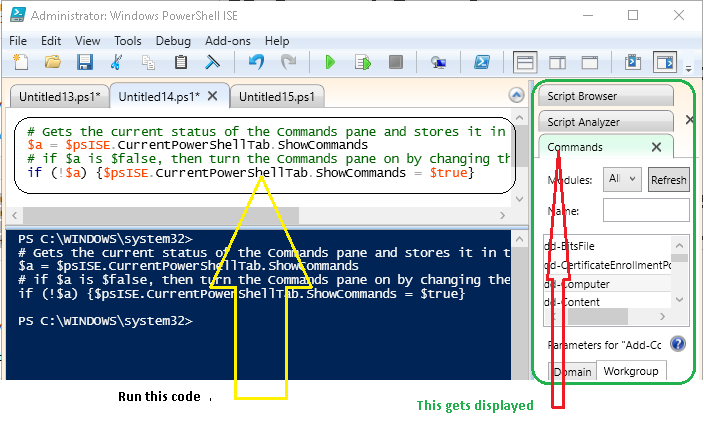
Task: Open the Script Analyzer add-on tab
Action: [x=606, y=122]
